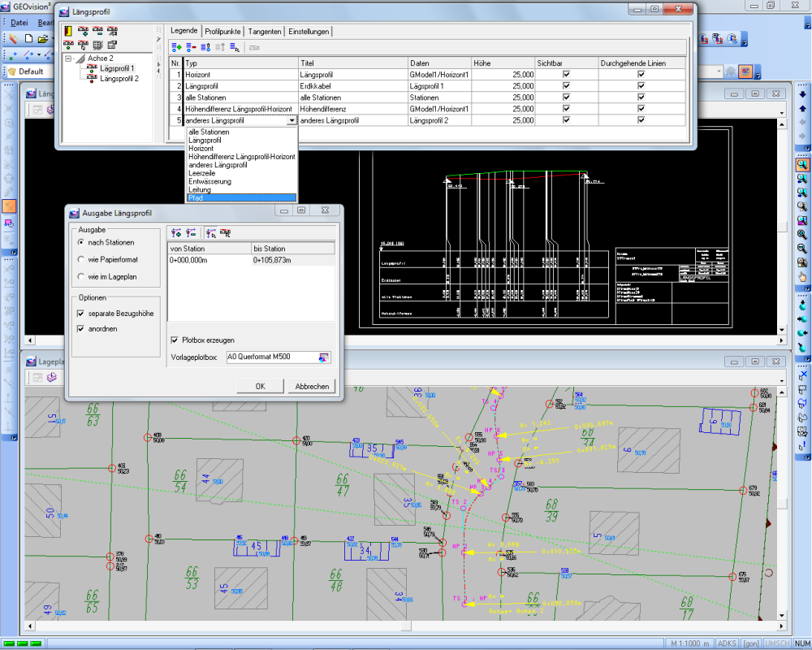812x650 pixels.
Task: Click the Abbrechen button
Action: pyautogui.click(x=312, y=386)
